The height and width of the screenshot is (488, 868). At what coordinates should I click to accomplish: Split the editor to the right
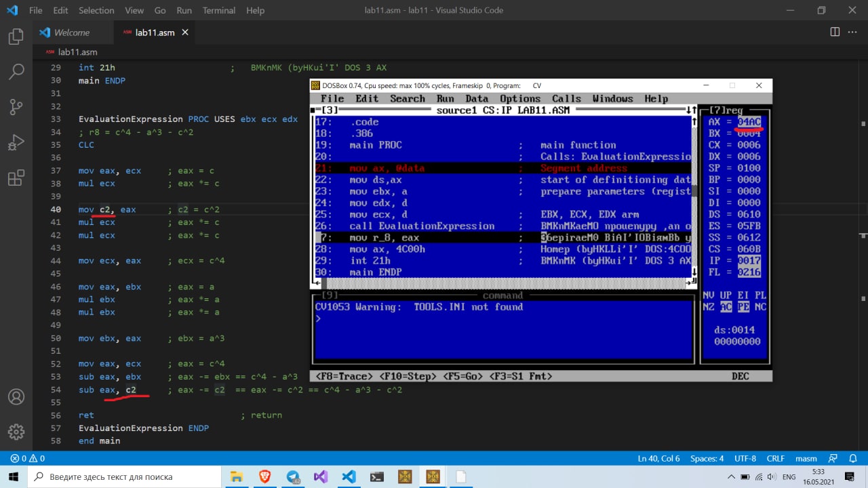click(x=835, y=32)
